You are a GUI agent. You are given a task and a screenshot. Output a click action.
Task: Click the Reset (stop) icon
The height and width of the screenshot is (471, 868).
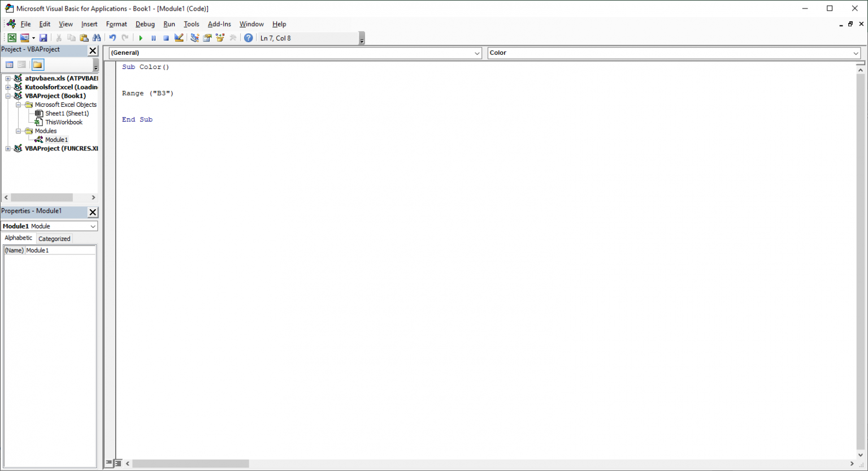(x=166, y=37)
